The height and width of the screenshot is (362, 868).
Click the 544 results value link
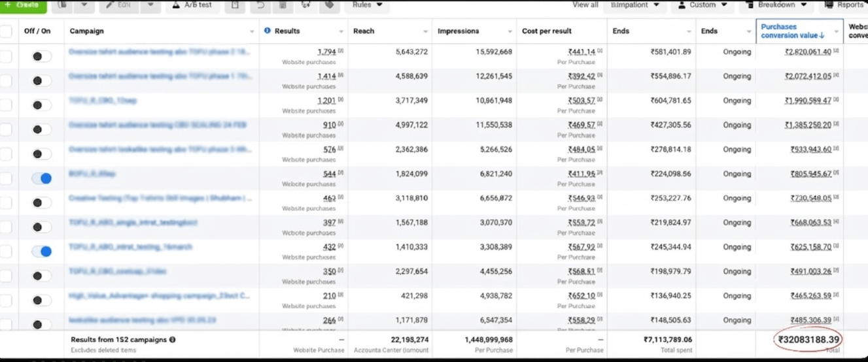pyautogui.click(x=329, y=174)
